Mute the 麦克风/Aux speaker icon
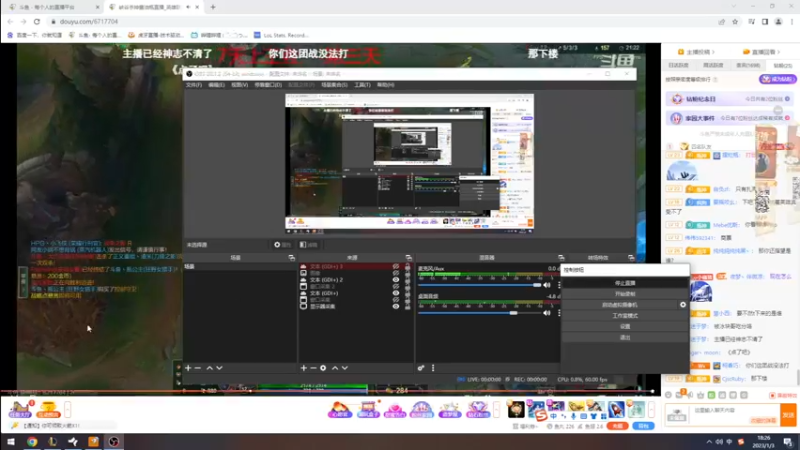Screen dimensions: 800x450 [x=547, y=285]
